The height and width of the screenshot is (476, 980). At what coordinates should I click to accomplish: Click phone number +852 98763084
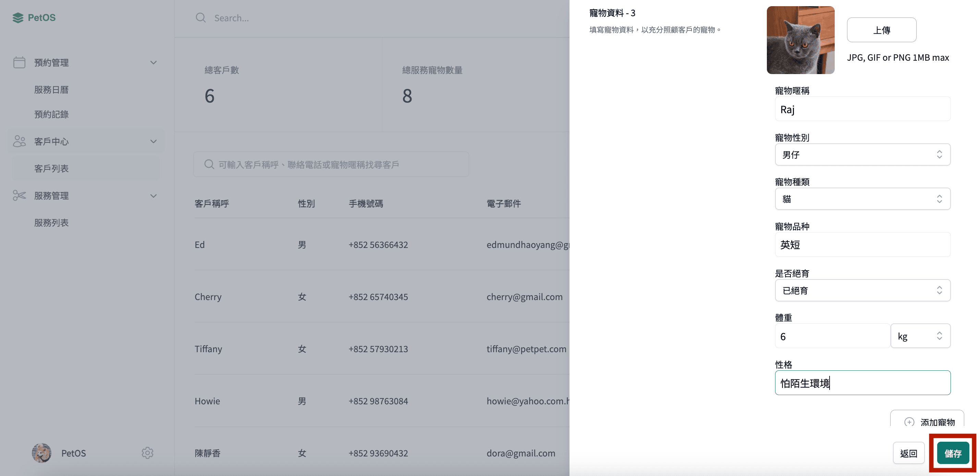(378, 401)
